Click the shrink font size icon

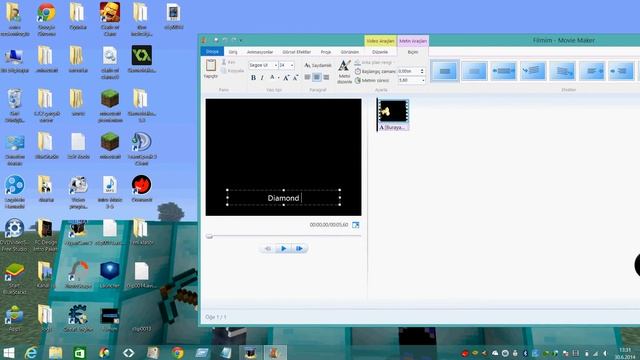point(296,78)
